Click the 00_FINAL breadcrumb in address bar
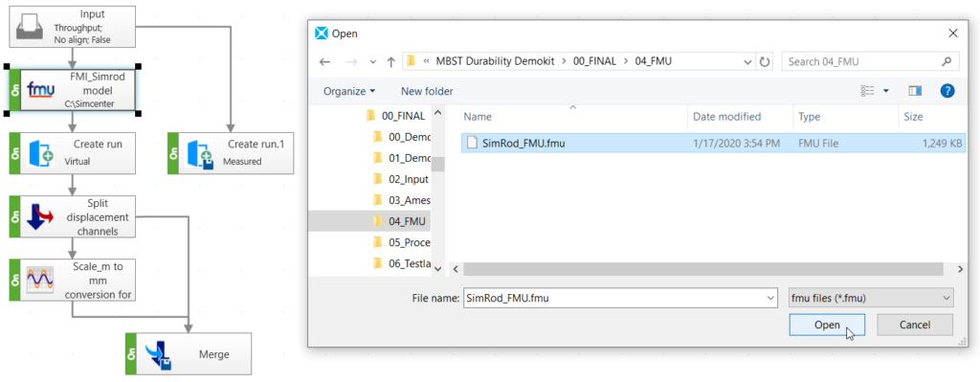The height and width of the screenshot is (382, 980). [x=594, y=61]
